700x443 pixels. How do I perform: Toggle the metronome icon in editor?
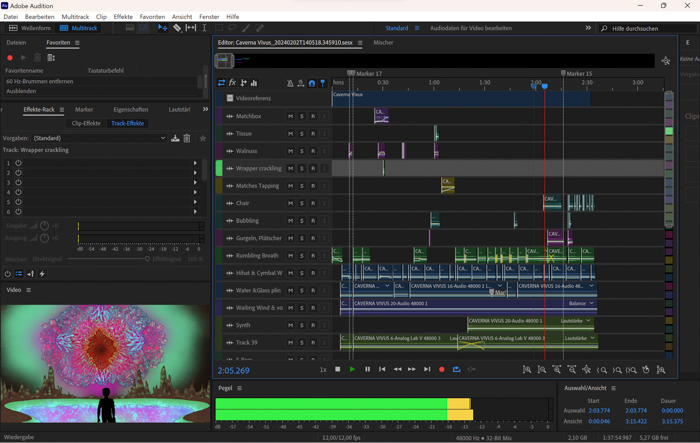[x=290, y=83]
